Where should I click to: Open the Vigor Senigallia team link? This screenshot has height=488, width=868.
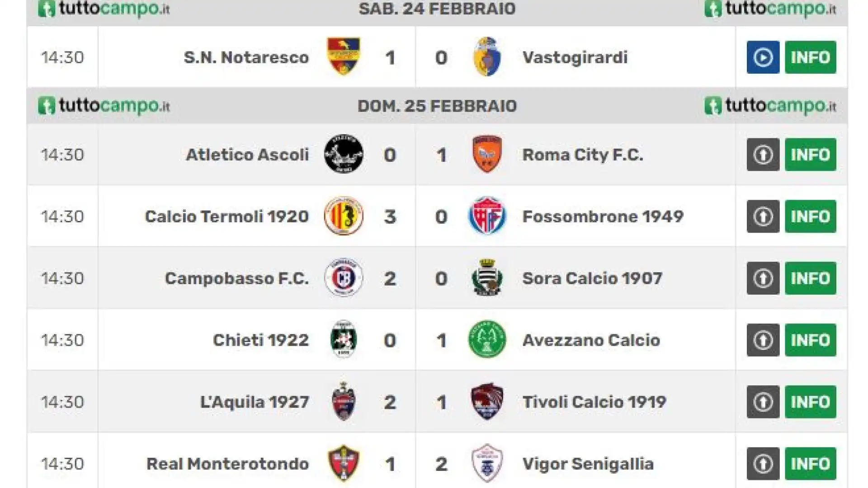click(588, 464)
